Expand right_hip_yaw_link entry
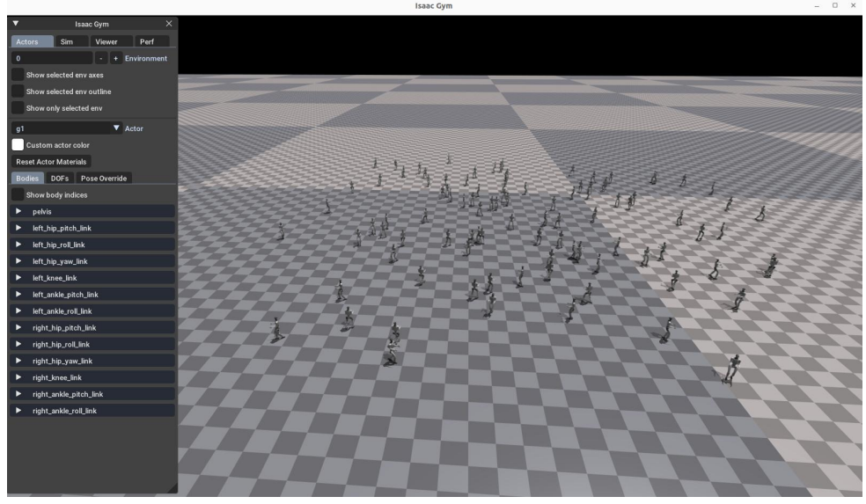This screenshot has width=866, height=504. pos(18,360)
